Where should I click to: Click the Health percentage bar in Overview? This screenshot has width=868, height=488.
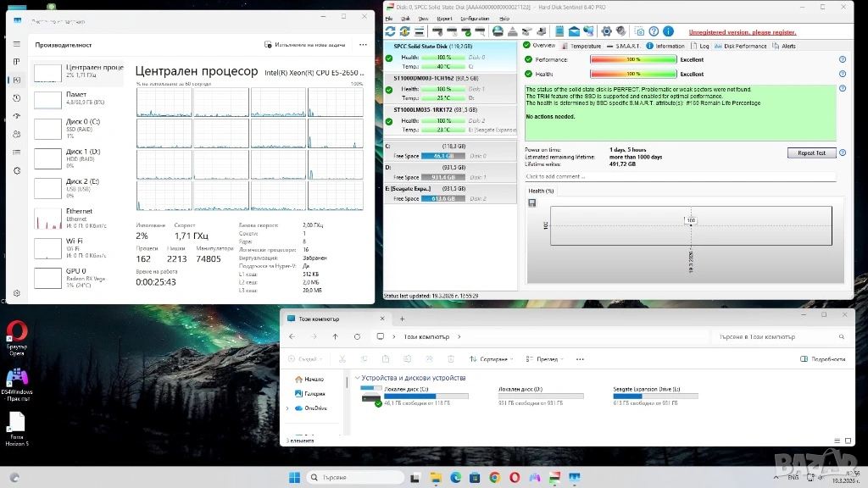point(633,74)
